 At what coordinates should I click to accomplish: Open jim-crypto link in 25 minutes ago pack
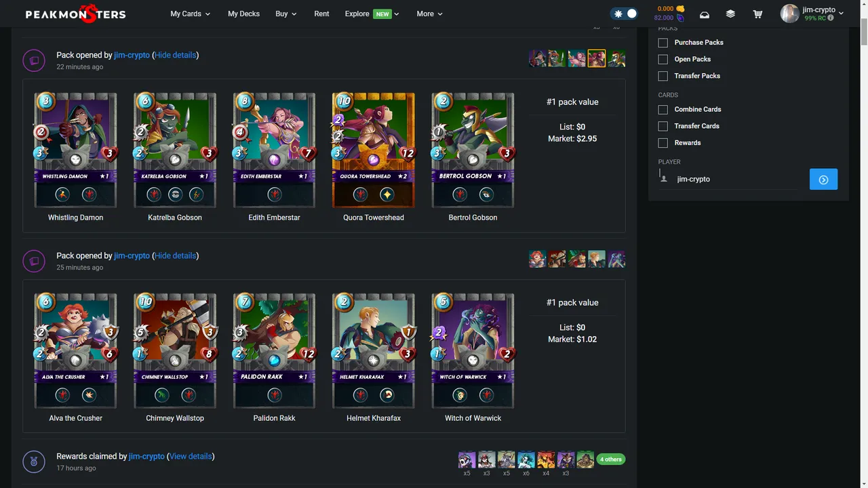coord(132,256)
